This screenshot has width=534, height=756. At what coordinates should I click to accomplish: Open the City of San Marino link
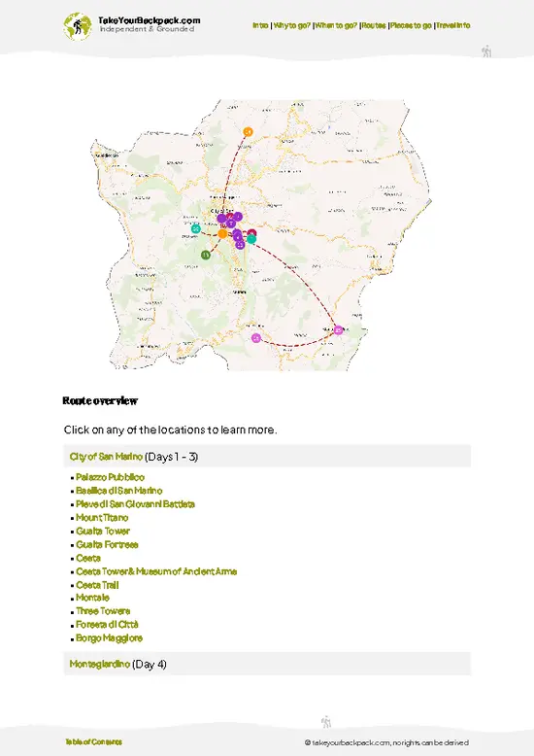coord(106,457)
